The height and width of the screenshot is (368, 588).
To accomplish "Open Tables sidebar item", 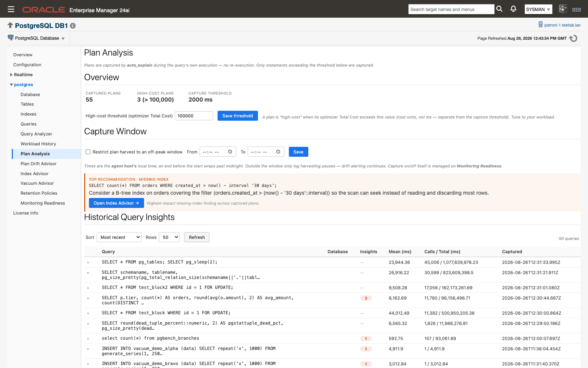I will coord(27,104).
